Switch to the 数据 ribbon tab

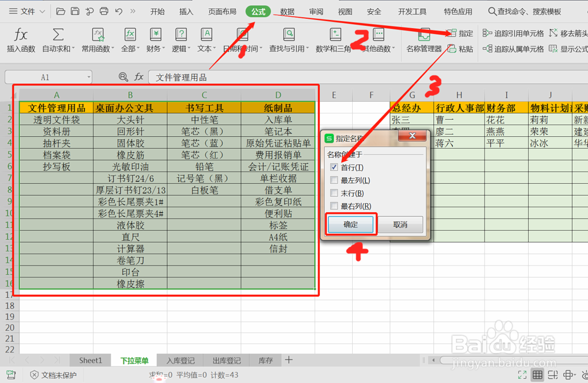tap(287, 12)
